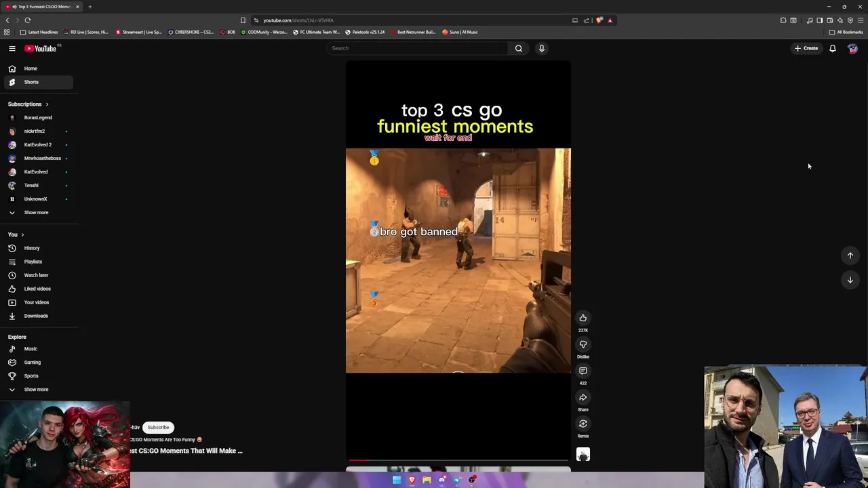The image size is (868, 488).
Task: Close the Top 3 Funniest CS:GO tab
Action: (x=77, y=7)
